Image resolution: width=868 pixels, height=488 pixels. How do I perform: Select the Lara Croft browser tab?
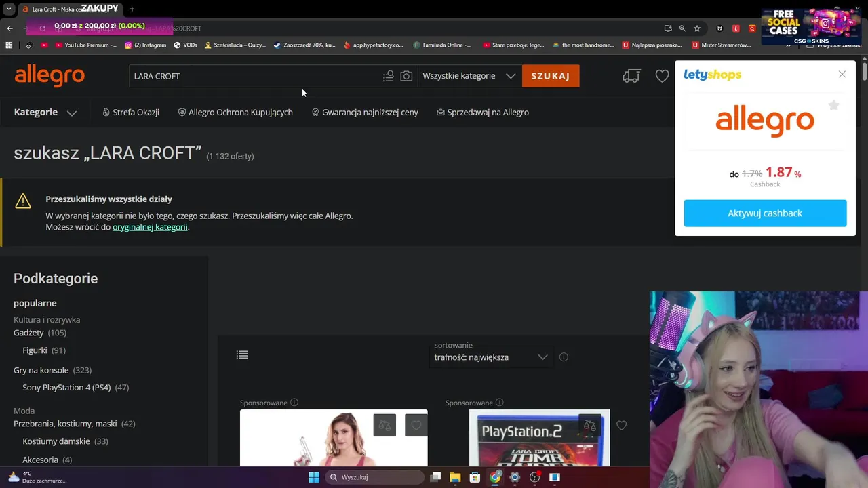pyautogui.click(x=71, y=9)
